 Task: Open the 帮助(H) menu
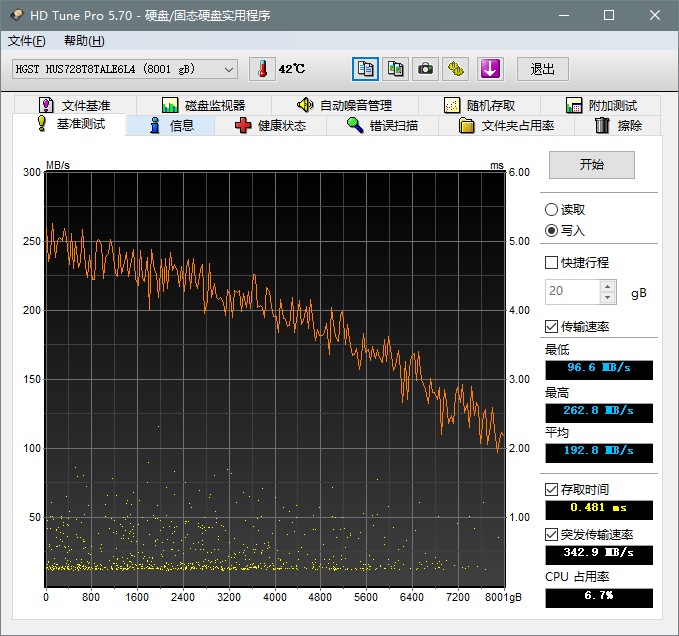pyautogui.click(x=84, y=41)
